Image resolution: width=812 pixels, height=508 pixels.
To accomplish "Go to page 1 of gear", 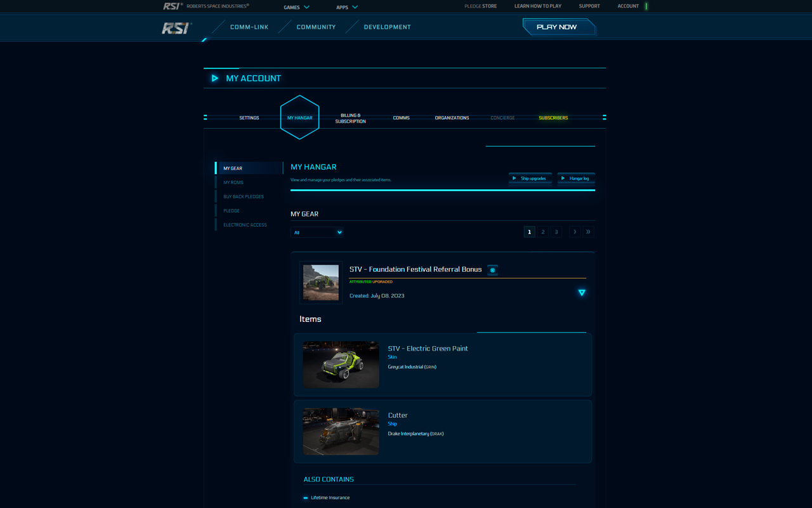I will coord(529,232).
